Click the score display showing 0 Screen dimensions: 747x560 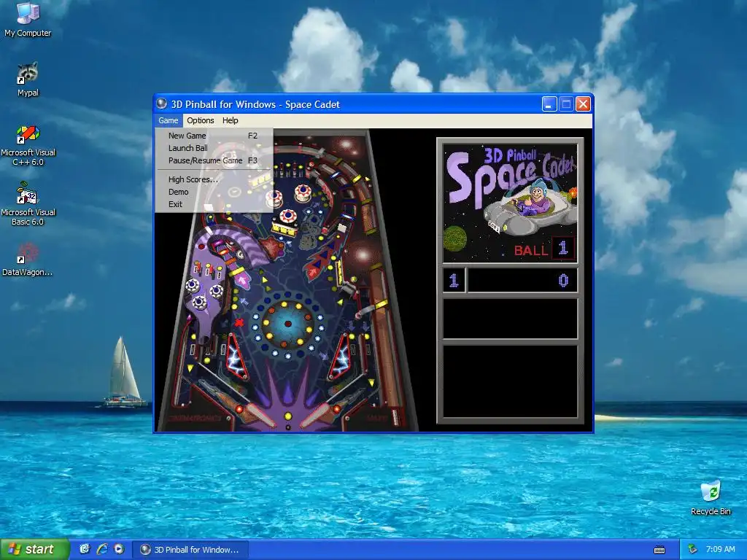tap(522, 280)
